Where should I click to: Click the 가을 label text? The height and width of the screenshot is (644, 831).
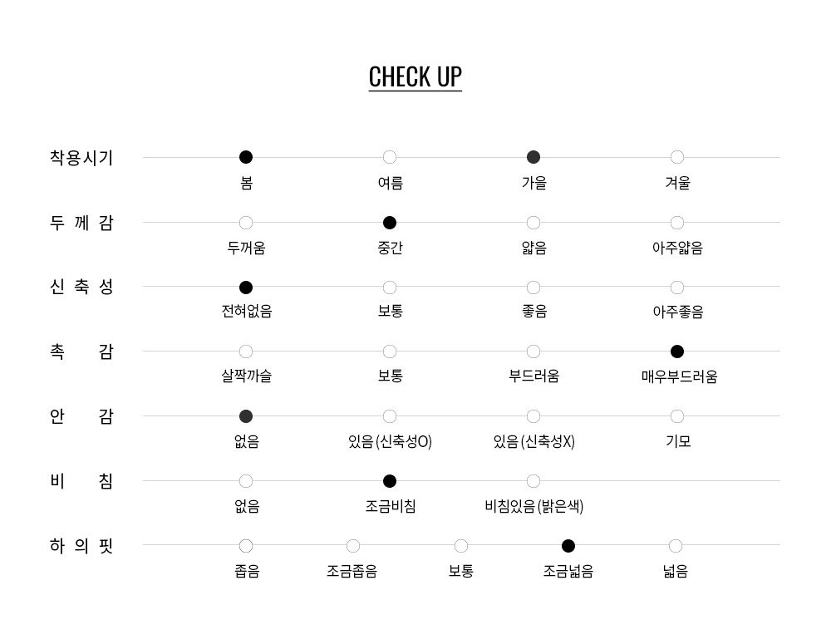pos(534,183)
